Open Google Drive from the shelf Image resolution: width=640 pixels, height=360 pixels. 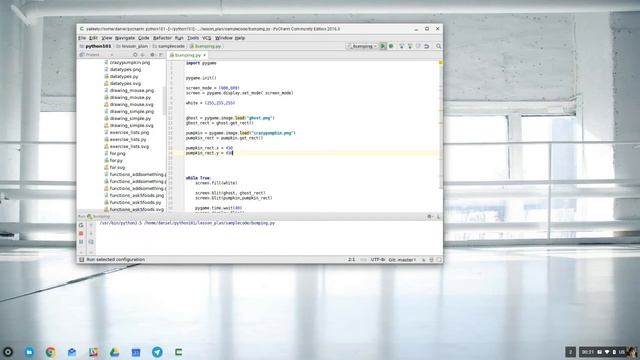[x=115, y=352]
